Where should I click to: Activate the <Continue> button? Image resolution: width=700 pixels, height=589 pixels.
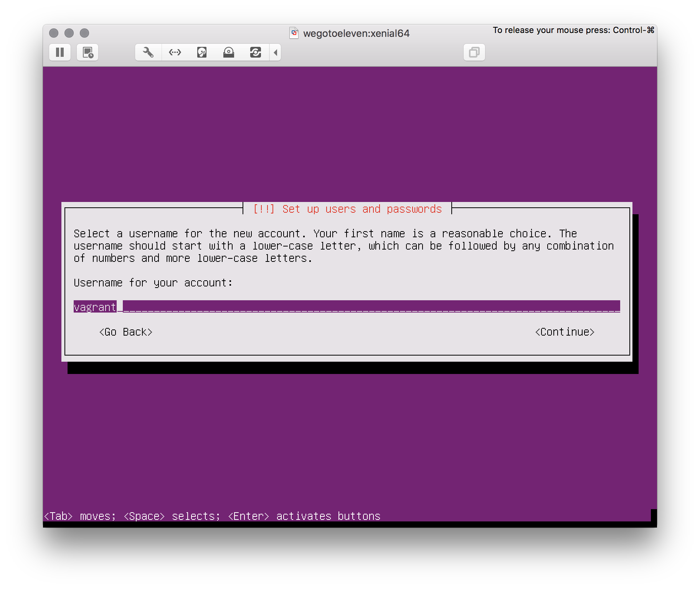[x=565, y=332]
